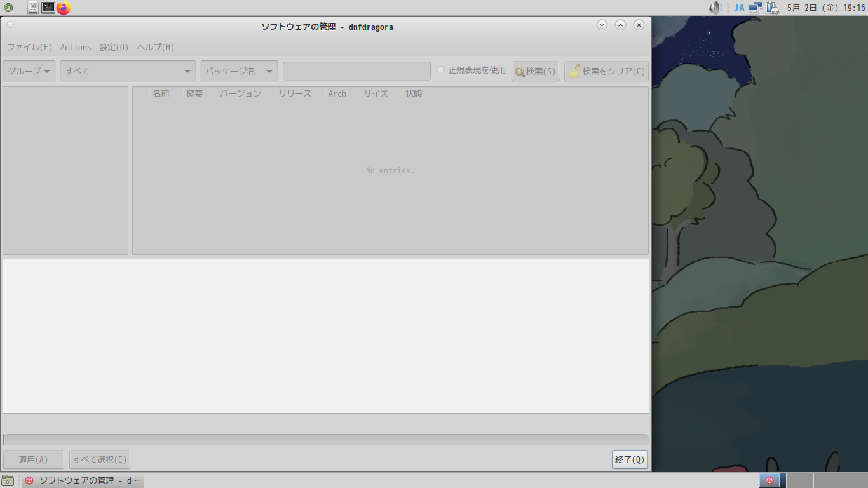Enable the 正規表現を使用 checkbox
Viewport: 868px width, 488px height.
440,71
